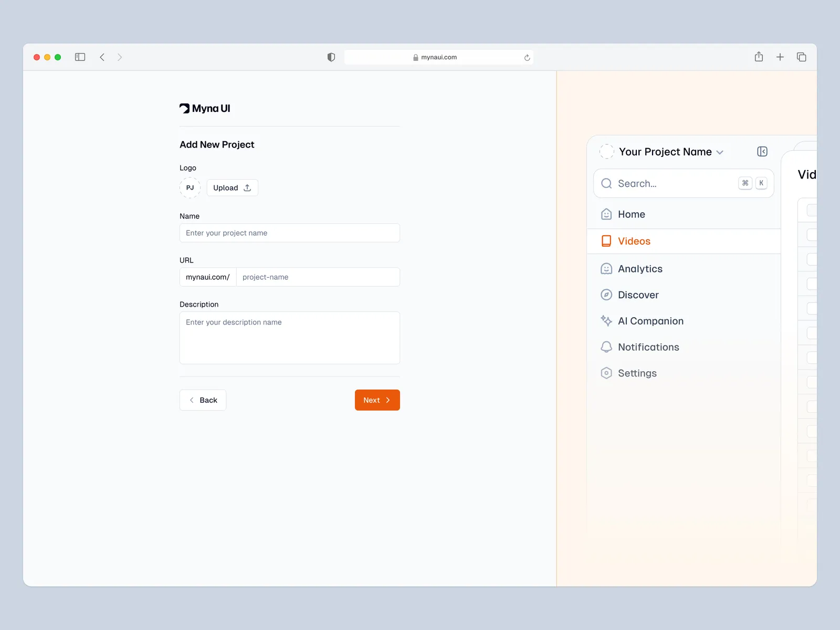Open Home in the sidebar
Screen dimensions: 840x630
pos(631,214)
